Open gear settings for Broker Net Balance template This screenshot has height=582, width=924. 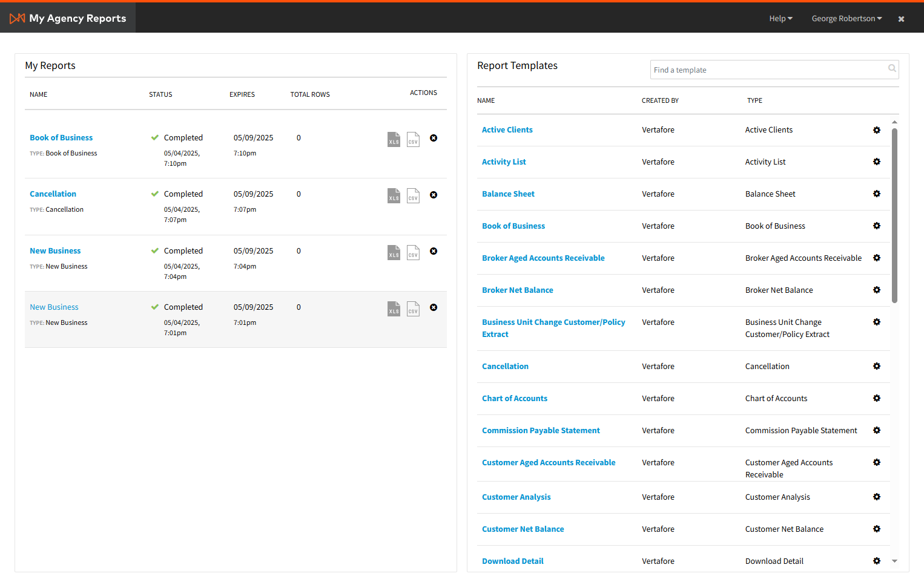tap(877, 290)
